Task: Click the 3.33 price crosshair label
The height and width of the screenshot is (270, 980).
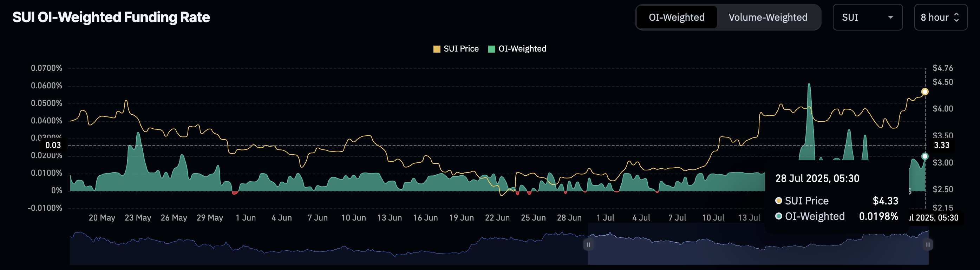Action: coord(942,145)
